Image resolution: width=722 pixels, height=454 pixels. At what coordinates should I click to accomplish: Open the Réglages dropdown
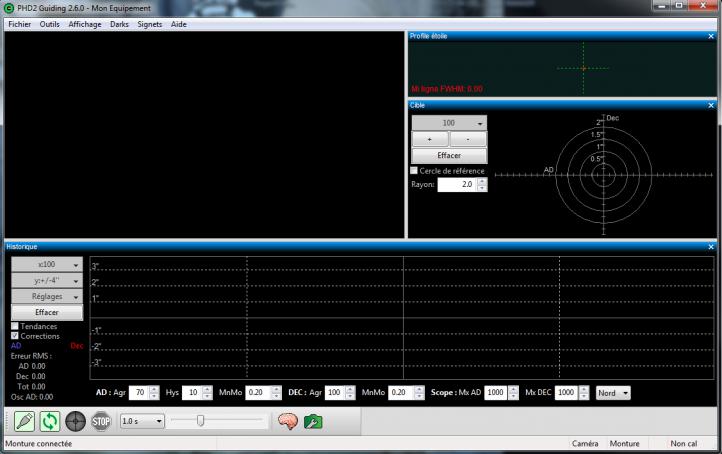[x=47, y=297]
